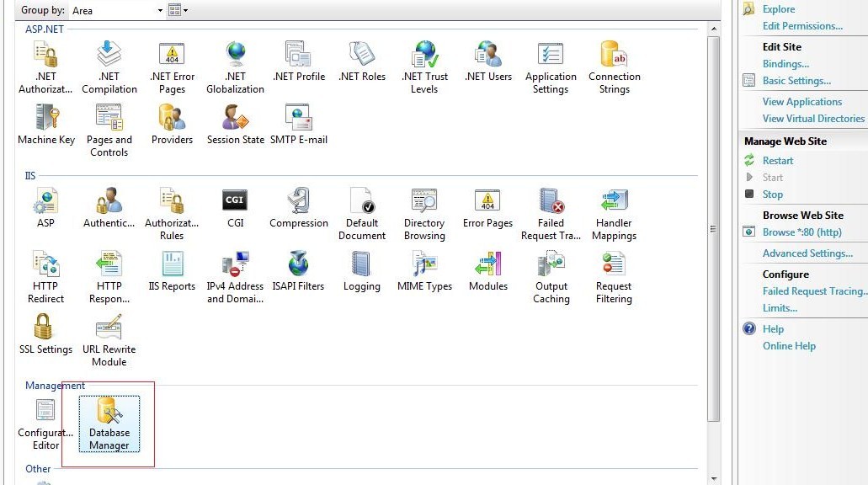Open IIS Reports feature
This screenshot has width=868, height=485.
click(x=172, y=271)
